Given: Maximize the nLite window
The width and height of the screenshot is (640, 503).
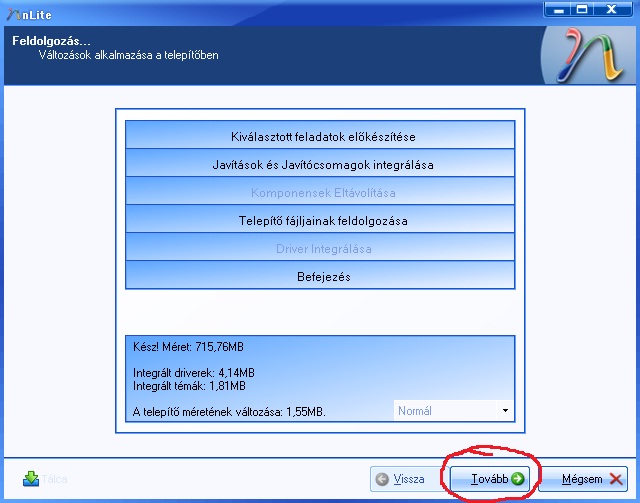Looking at the screenshot, I should click(x=582, y=10).
